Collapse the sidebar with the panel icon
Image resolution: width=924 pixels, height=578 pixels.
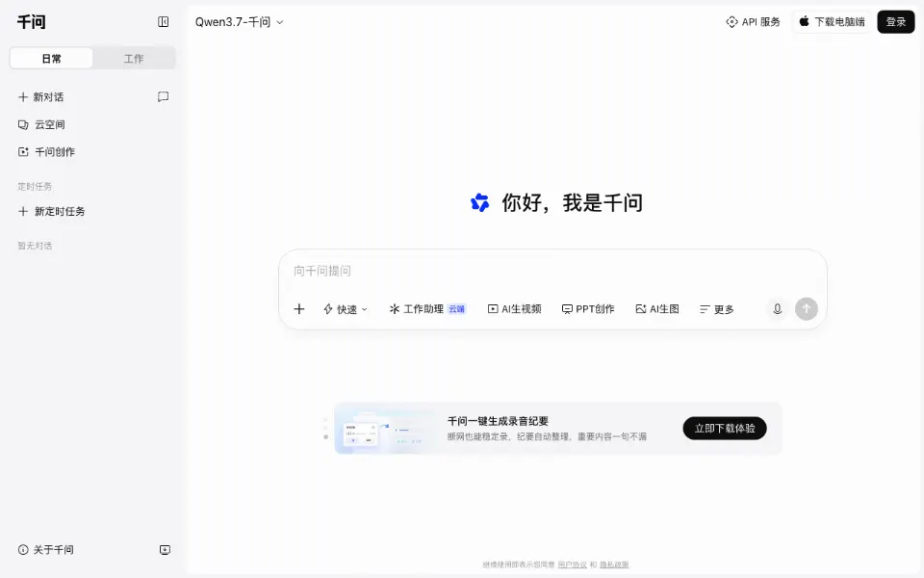click(164, 22)
